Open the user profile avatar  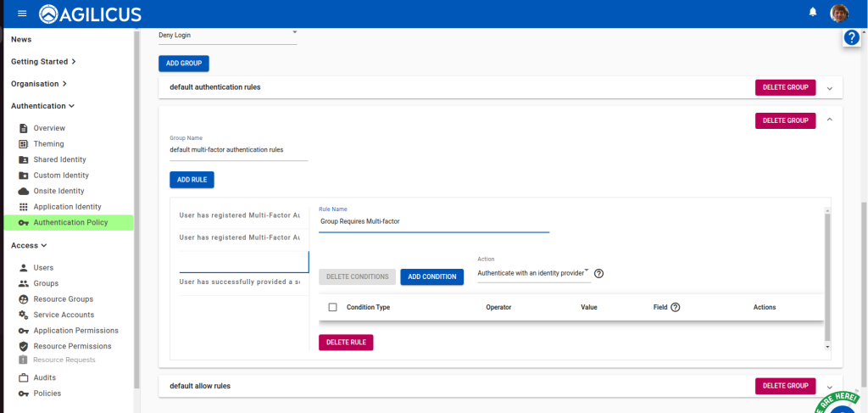click(x=838, y=13)
